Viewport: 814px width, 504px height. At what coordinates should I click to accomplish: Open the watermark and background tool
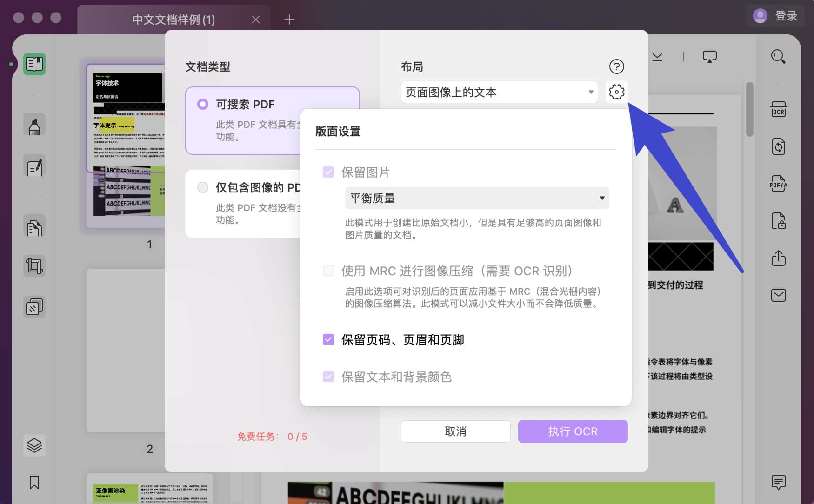[34, 307]
